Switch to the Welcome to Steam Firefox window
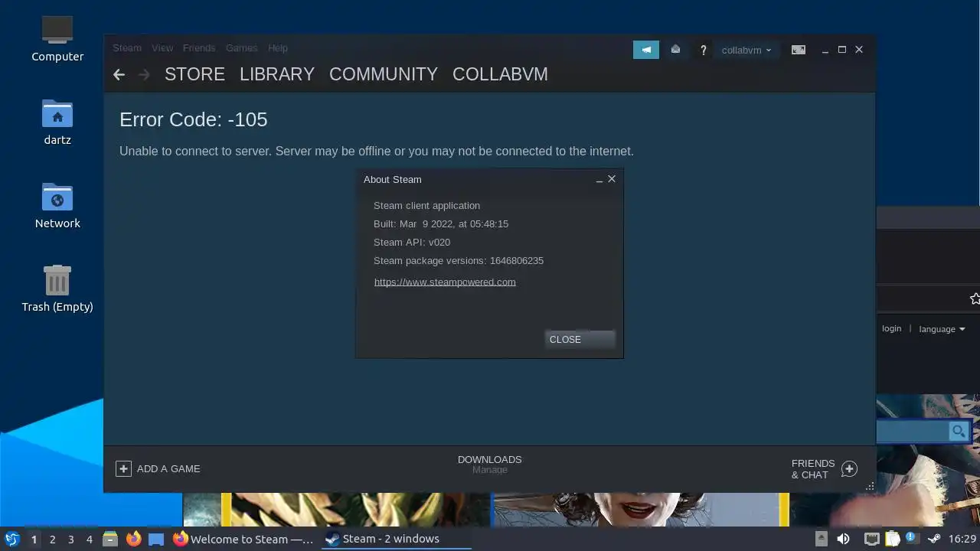The image size is (980, 551). tap(243, 539)
